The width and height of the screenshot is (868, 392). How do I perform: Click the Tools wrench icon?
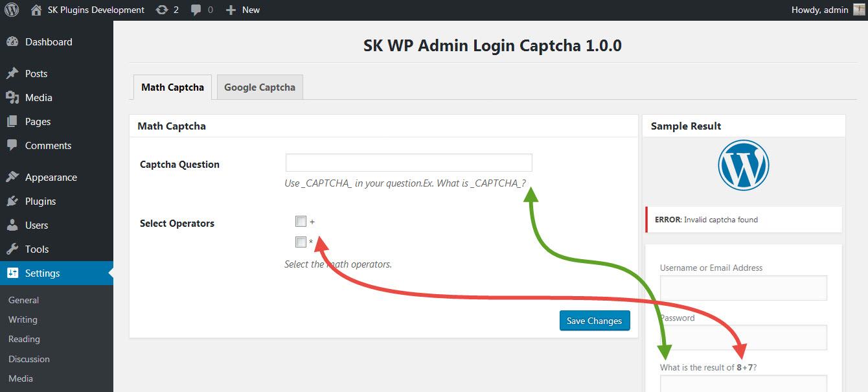tap(12, 249)
